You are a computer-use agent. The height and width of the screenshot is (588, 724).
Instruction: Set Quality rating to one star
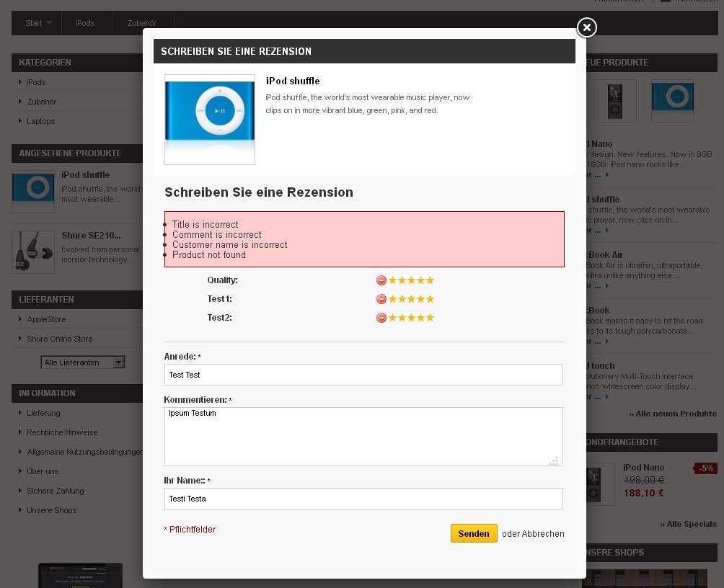(393, 280)
